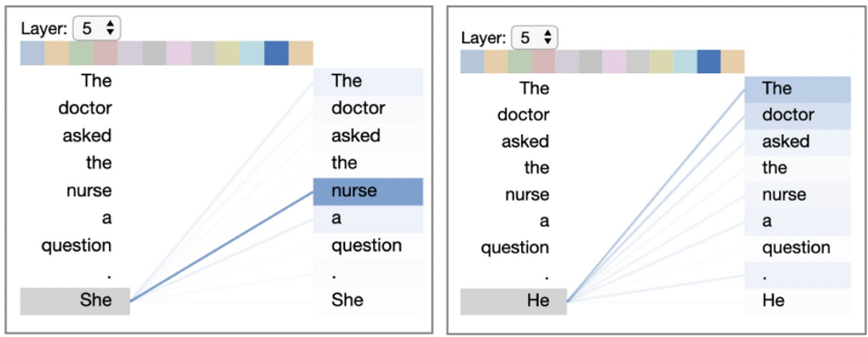Select the dark blue attention head in right panel
This screenshot has height=337, width=868.
click(x=709, y=62)
